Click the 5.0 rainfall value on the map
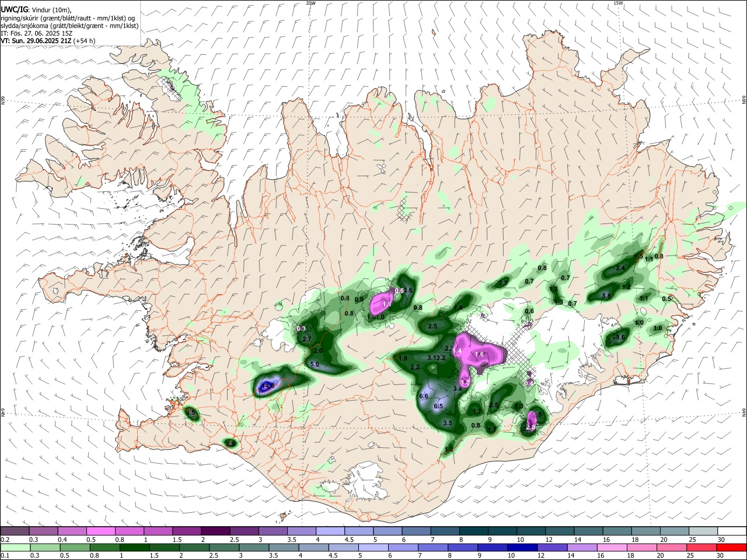Image resolution: width=747 pixels, height=560 pixels. tap(315, 365)
